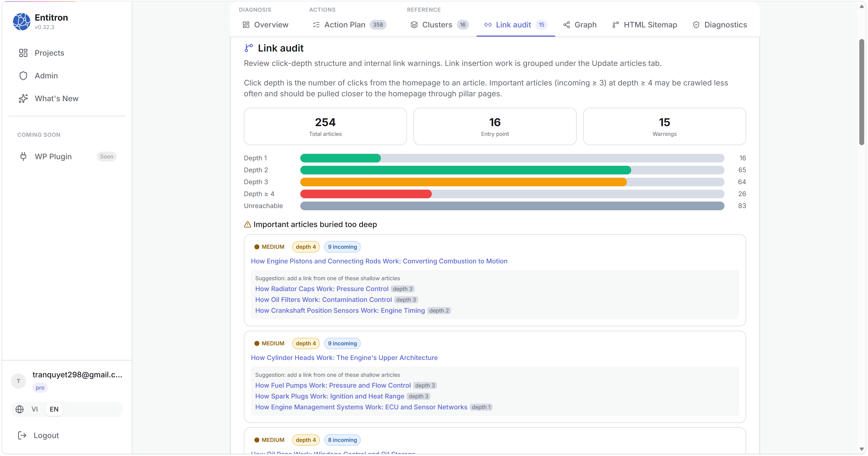868x456 pixels.
Task: Open Engine Pistons and Connecting Rods article
Action: tap(379, 261)
